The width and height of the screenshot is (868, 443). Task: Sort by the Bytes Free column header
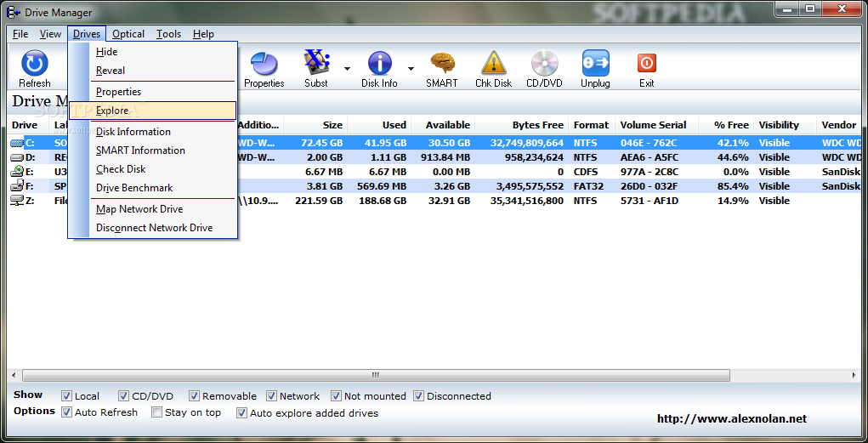pyautogui.click(x=522, y=125)
